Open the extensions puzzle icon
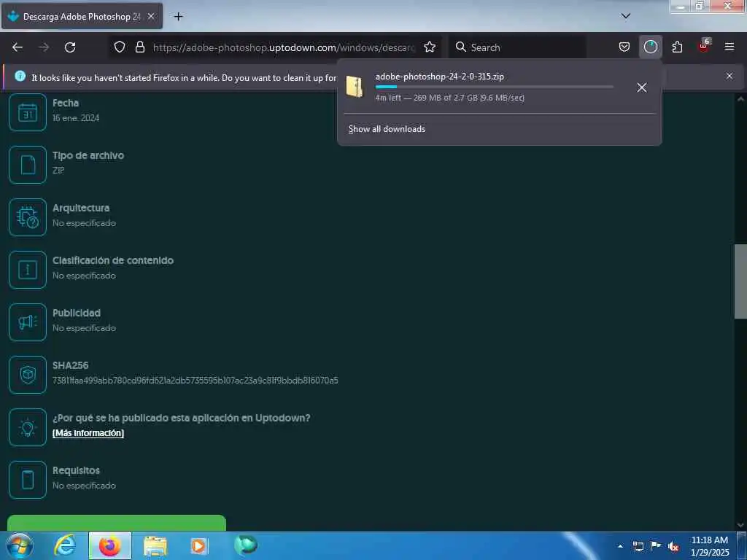This screenshot has width=747, height=560. (677, 47)
